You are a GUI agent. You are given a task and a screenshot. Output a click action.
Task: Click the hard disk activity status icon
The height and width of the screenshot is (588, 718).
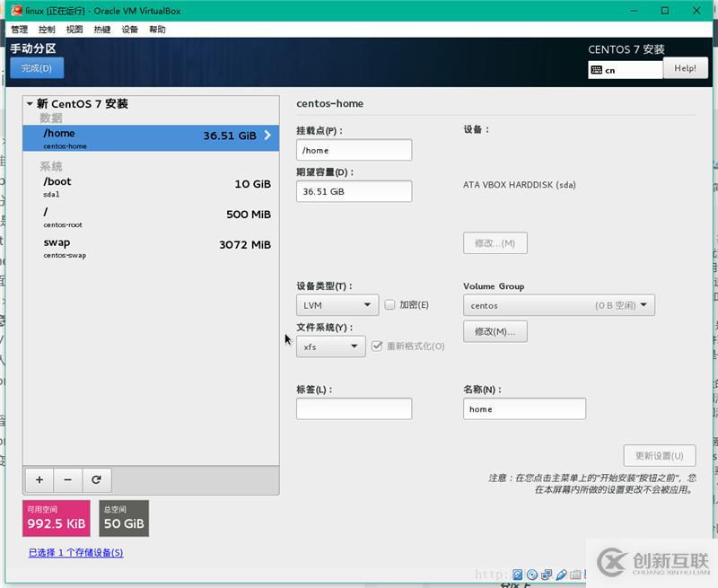pyautogui.click(x=518, y=575)
